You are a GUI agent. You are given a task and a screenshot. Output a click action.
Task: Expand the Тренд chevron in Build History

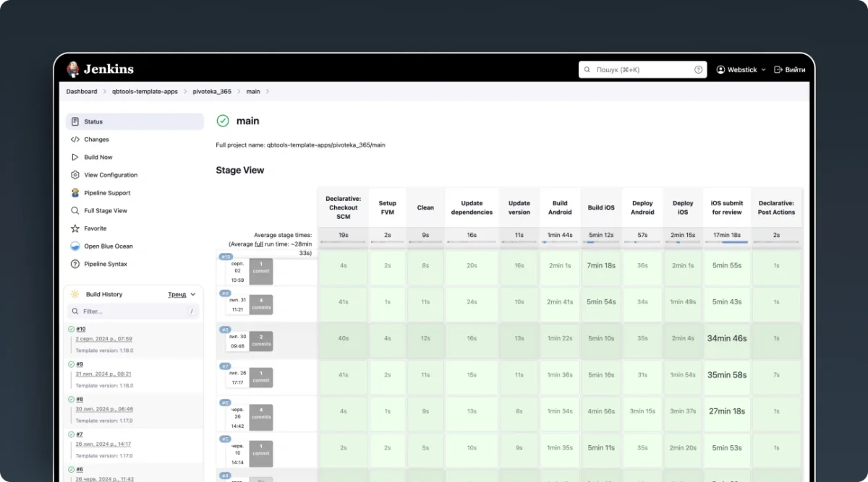pos(193,295)
